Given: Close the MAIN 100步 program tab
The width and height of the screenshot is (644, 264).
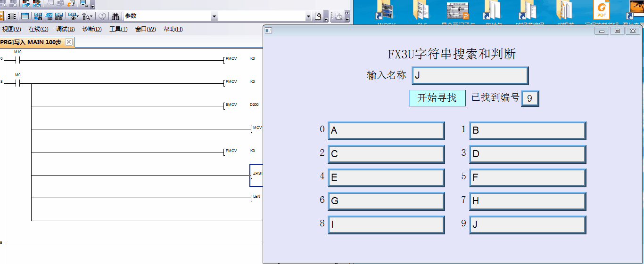Looking at the screenshot, I should (x=69, y=42).
